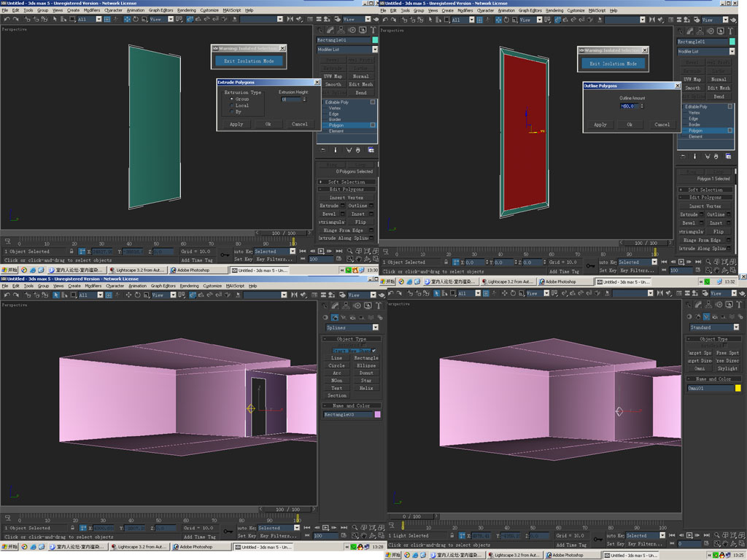Open the Motion panel tab in top-left window
747x560 pixels.
click(x=352, y=30)
